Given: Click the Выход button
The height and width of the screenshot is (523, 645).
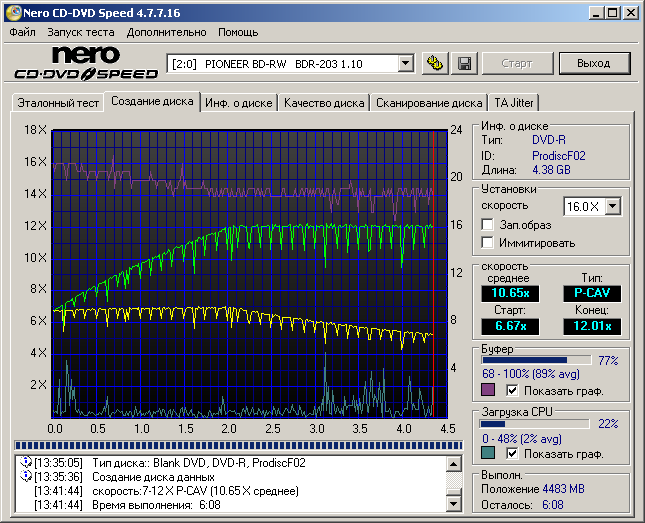Looking at the screenshot, I should [594, 63].
